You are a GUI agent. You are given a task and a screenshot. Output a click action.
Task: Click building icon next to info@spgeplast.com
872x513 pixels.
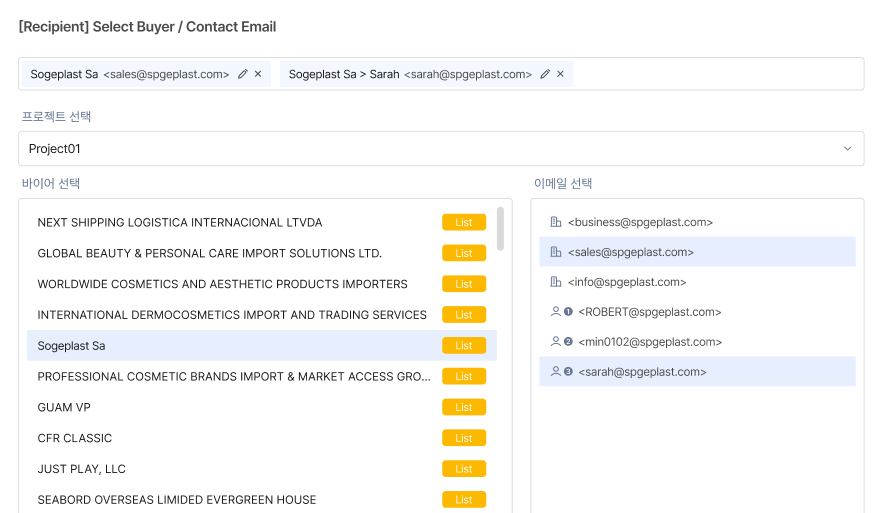point(556,282)
